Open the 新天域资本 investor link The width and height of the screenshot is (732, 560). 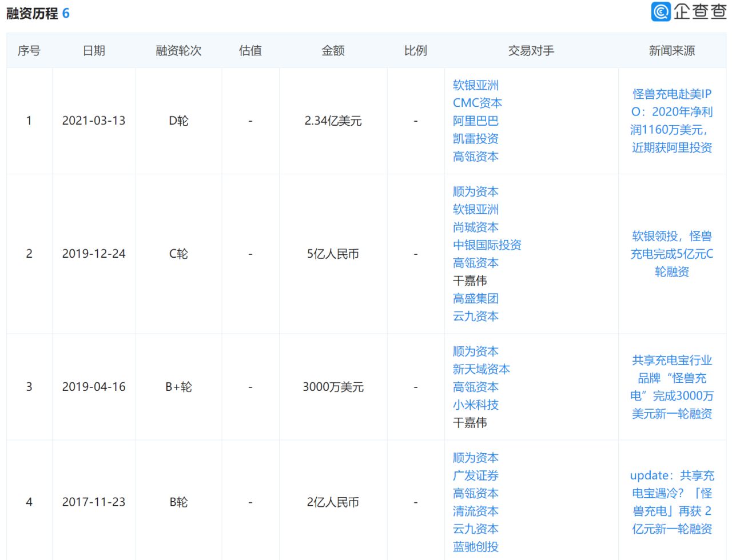pyautogui.click(x=481, y=369)
